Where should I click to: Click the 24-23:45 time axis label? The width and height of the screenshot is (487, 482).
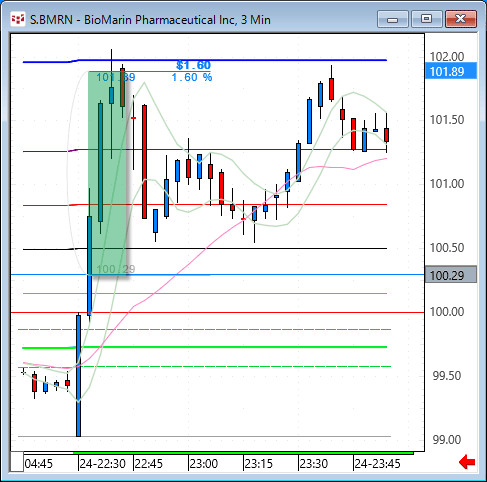377,463
